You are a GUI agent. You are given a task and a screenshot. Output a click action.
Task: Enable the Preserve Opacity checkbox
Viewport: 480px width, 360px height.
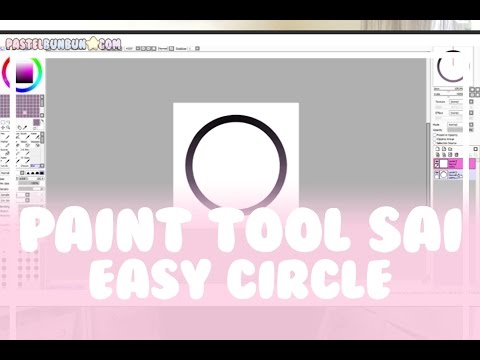(x=434, y=135)
